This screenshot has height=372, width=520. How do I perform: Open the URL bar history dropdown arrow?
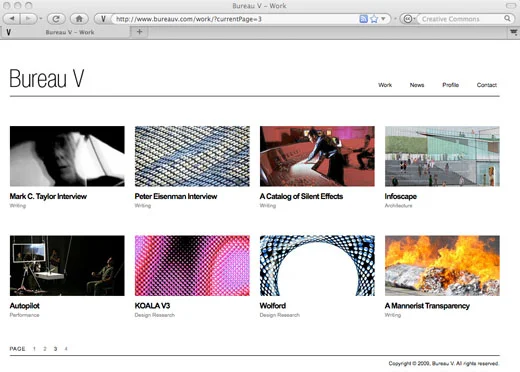click(x=383, y=19)
